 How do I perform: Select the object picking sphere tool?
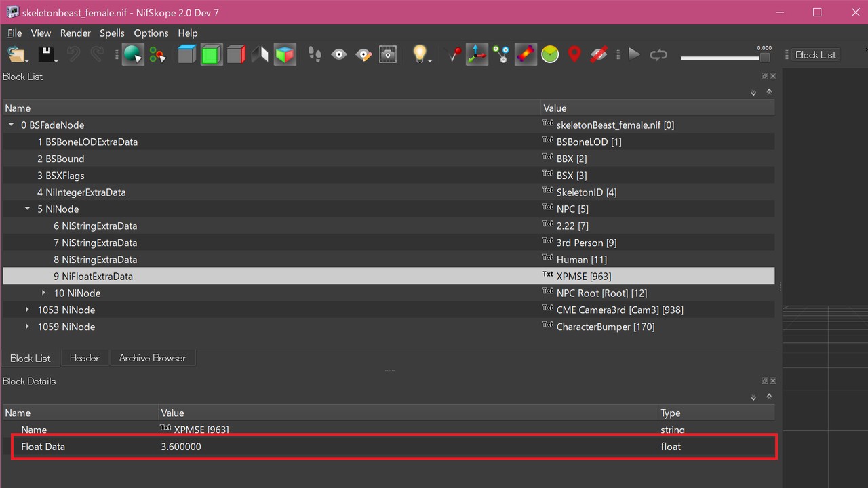(133, 55)
